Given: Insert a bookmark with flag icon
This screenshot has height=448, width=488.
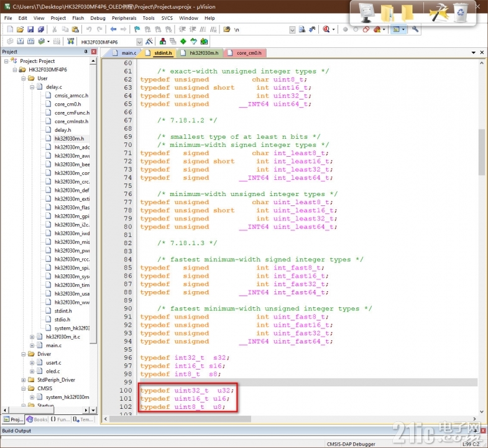Looking at the screenshot, I should click(137, 29).
